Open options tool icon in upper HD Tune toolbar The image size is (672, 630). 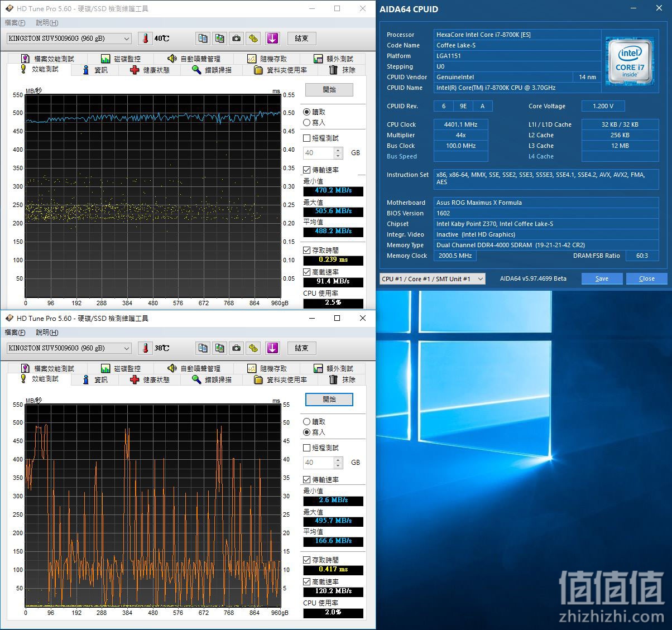253,39
